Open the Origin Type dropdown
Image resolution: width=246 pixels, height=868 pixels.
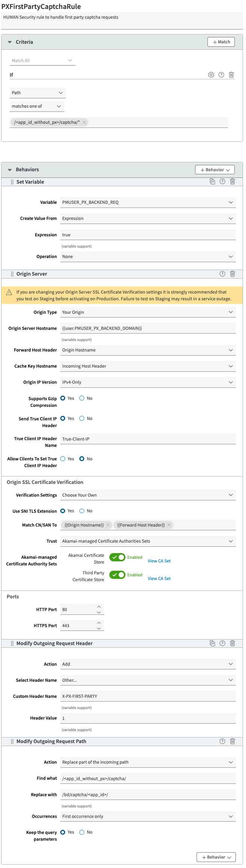pyautogui.click(x=148, y=312)
